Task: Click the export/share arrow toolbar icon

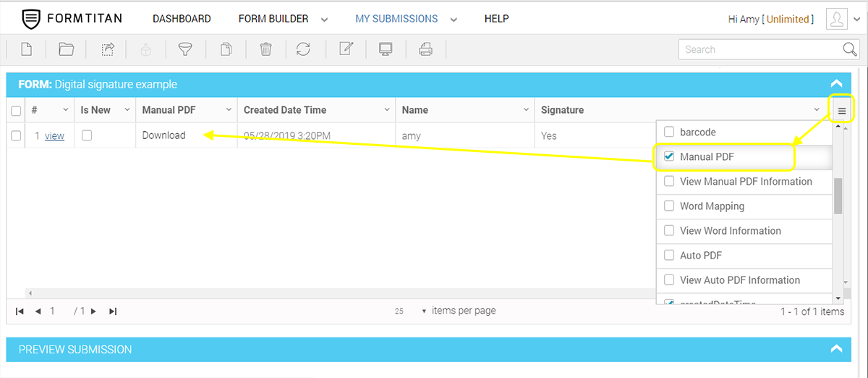Action: click(108, 49)
